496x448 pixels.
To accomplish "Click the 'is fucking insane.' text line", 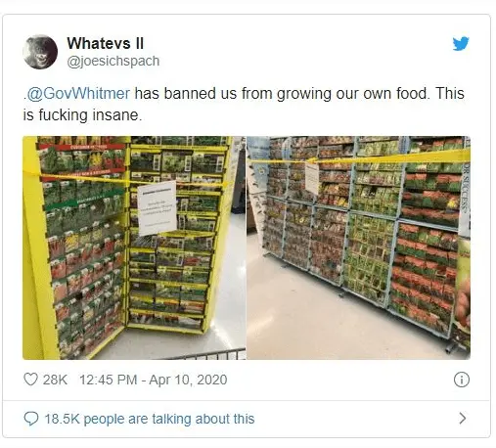I will coord(82,115).
